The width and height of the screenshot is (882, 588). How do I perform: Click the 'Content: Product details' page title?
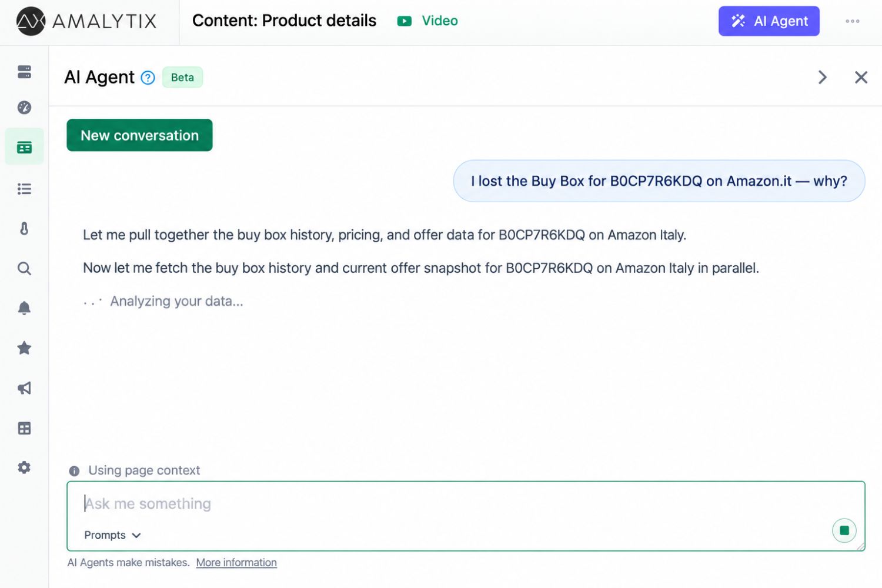[x=284, y=21]
